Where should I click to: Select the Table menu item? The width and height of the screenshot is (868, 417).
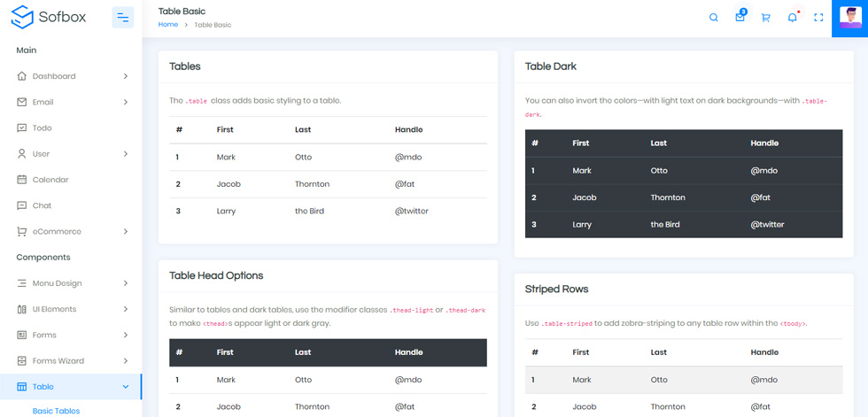(x=71, y=387)
